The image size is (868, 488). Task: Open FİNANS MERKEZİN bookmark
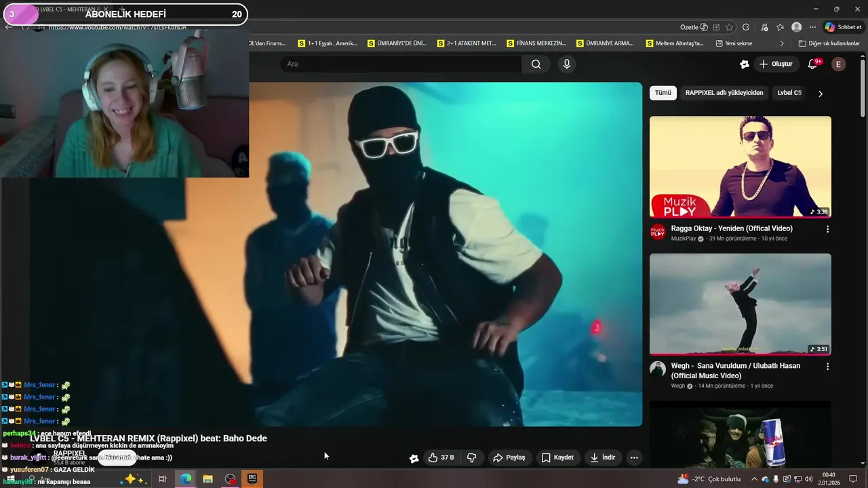(x=536, y=43)
